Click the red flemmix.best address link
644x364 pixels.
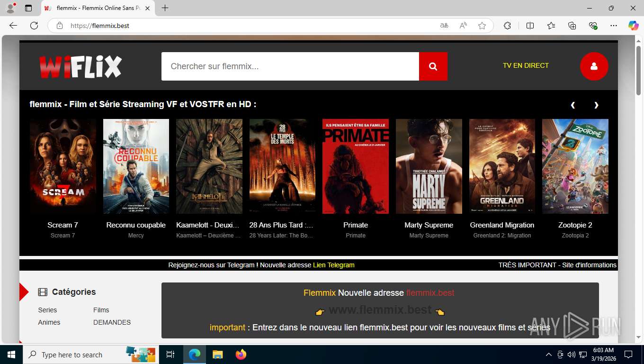click(x=430, y=293)
